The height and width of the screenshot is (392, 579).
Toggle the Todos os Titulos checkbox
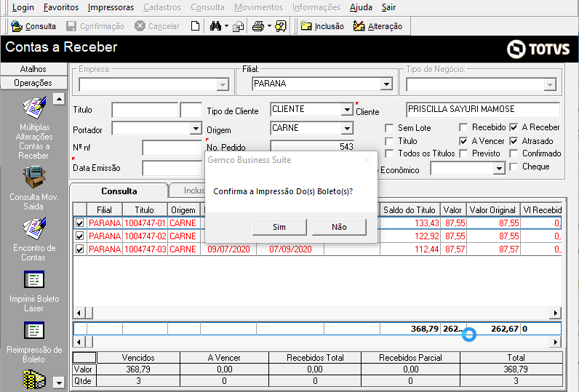(x=389, y=153)
